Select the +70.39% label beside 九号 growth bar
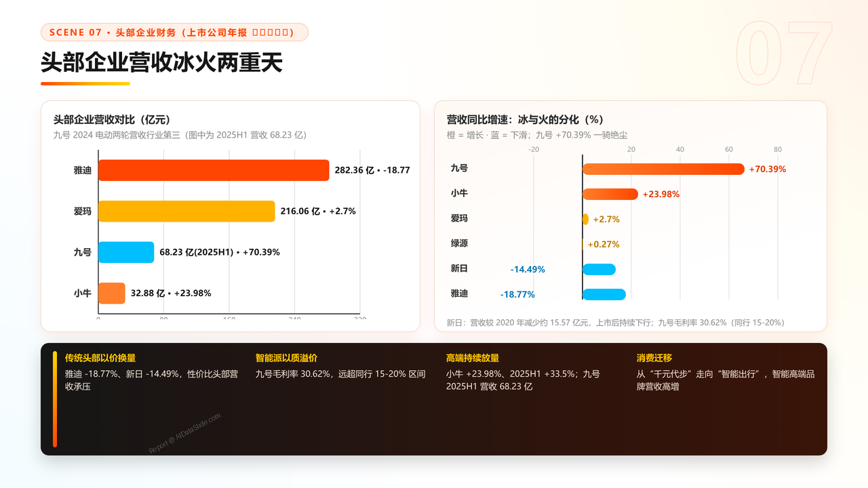This screenshot has width=868, height=488. pos(768,169)
